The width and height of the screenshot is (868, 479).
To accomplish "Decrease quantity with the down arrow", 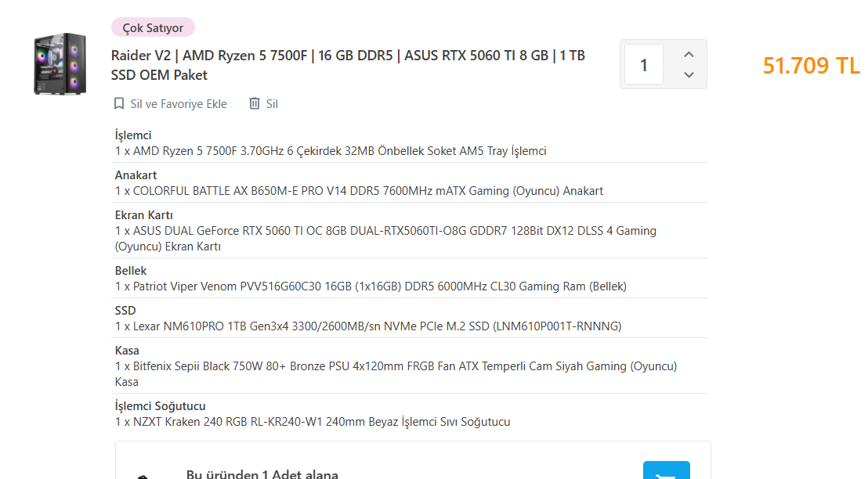I will (689, 74).
